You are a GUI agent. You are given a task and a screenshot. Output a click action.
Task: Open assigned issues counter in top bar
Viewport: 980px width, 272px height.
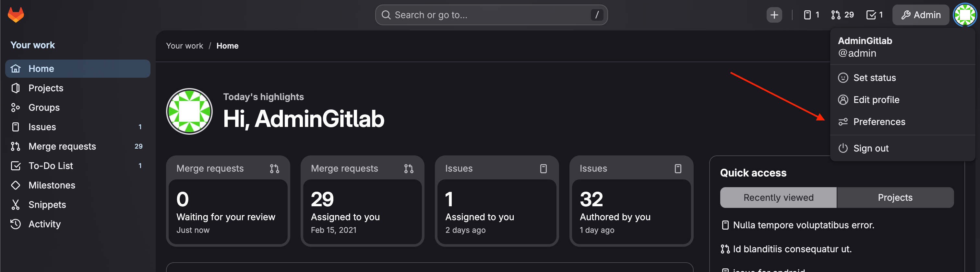pos(811,15)
